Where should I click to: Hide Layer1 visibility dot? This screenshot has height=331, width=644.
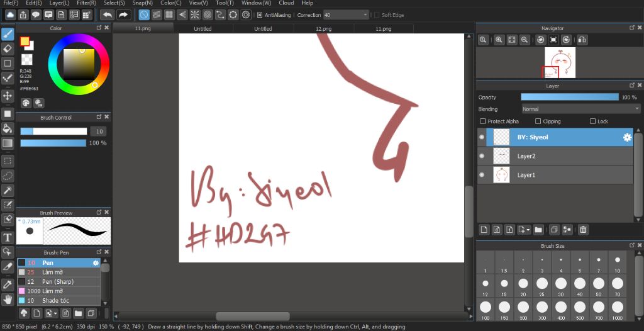click(x=482, y=175)
